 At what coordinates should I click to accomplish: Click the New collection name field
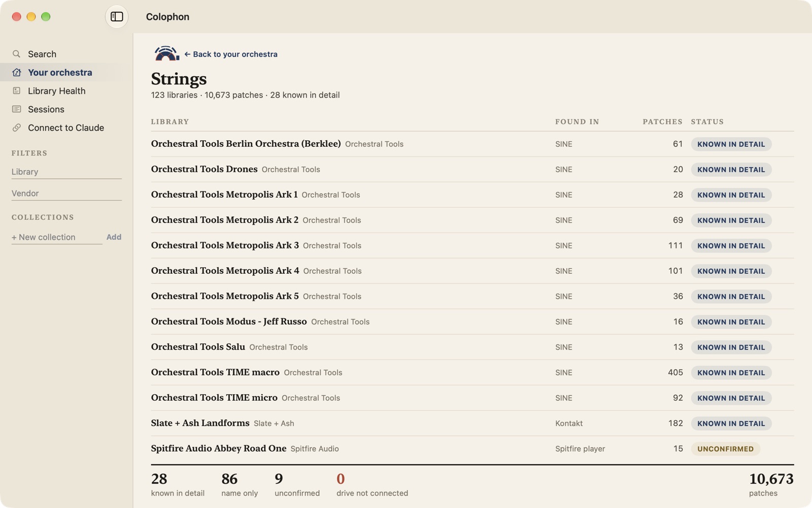point(57,237)
